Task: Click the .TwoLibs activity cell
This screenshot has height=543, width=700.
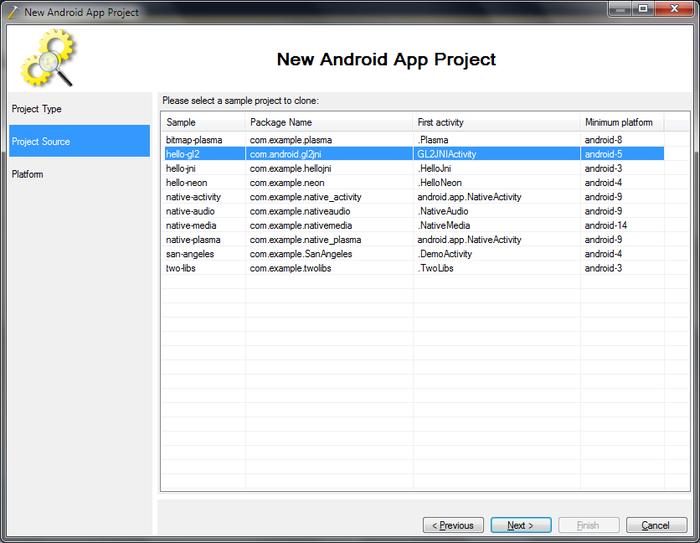Action: click(x=435, y=268)
